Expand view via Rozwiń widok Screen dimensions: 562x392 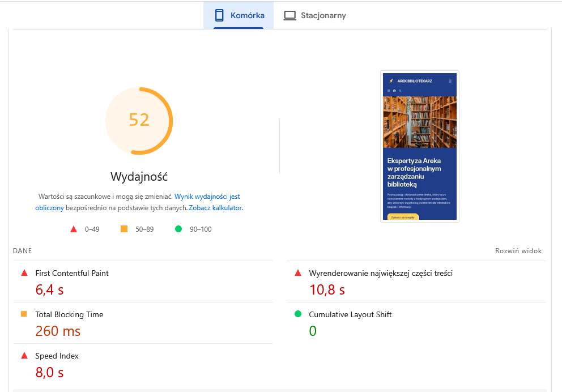point(518,250)
